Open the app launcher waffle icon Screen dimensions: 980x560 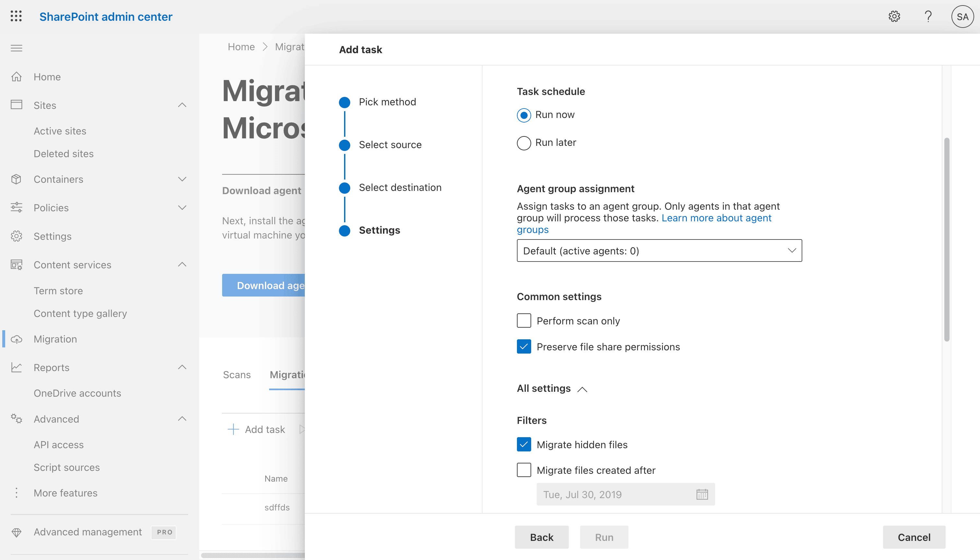pos(16,17)
